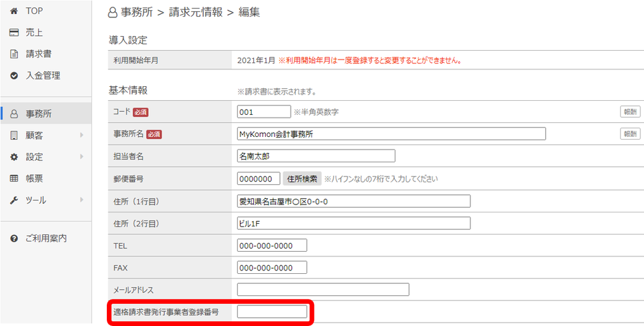This screenshot has height=326, width=644.
Task: Open the 請求書 menu item
Action: click(x=39, y=54)
